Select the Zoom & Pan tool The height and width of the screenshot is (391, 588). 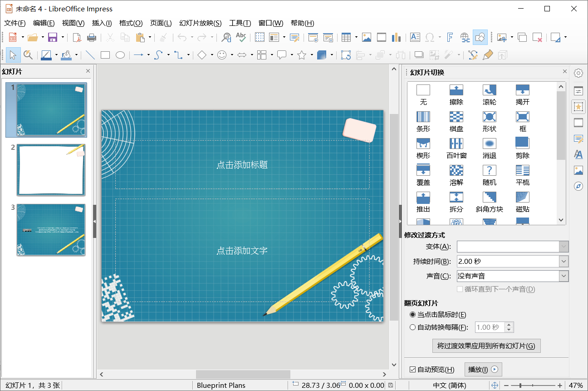(28, 55)
